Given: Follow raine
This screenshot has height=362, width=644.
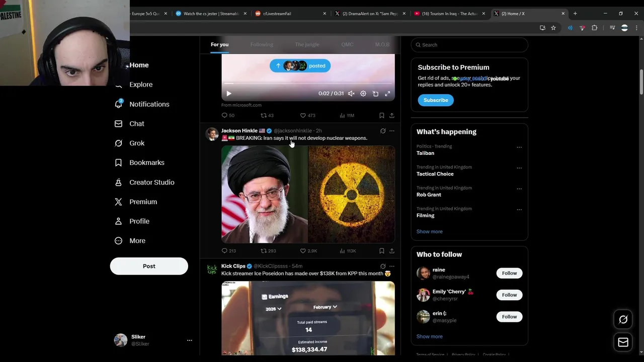Looking at the screenshot, I should coord(509,273).
